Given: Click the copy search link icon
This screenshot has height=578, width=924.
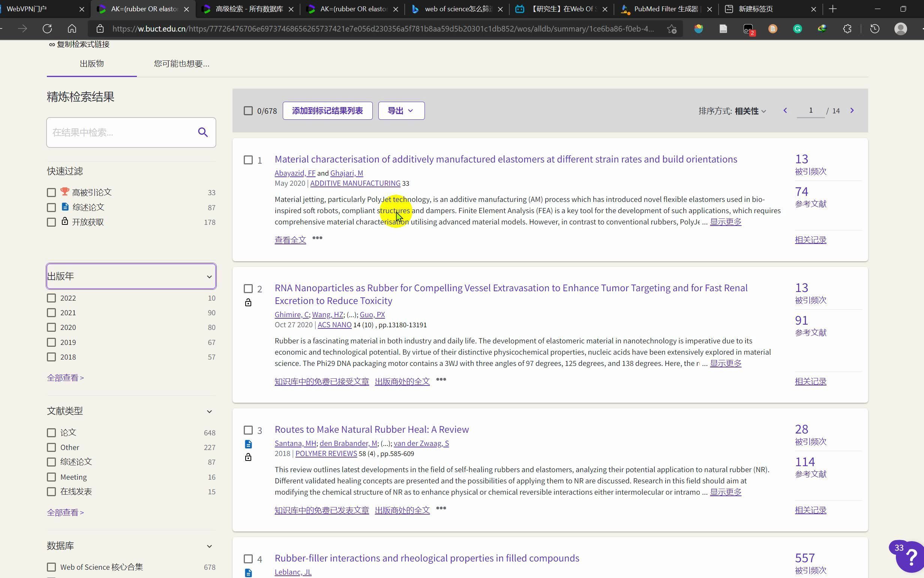Looking at the screenshot, I should click(52, 45).
